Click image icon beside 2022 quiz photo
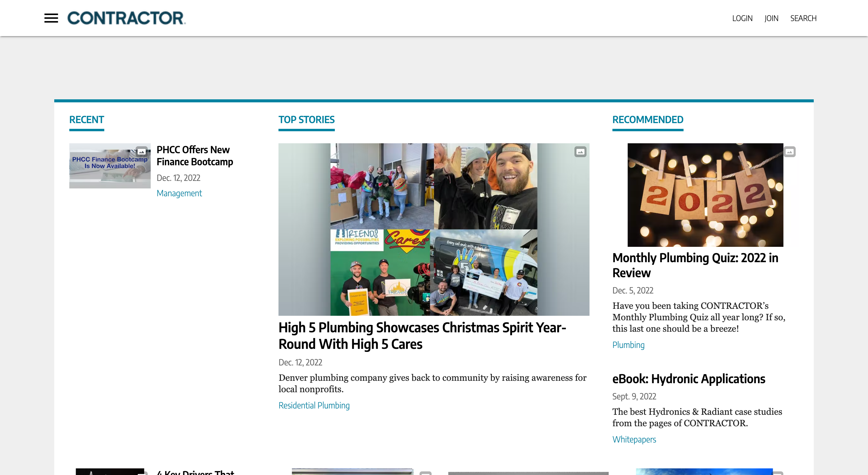This screenshot has width=868, height=475. 790,152
